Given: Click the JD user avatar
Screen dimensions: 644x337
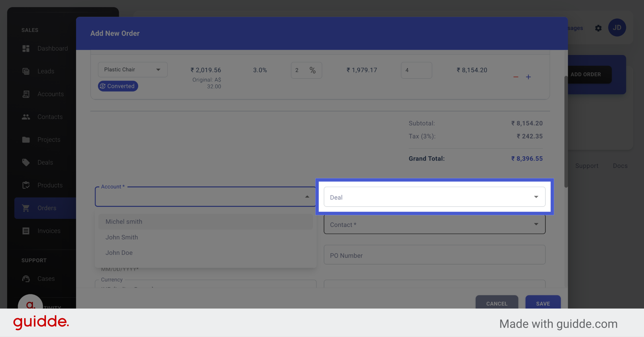Looking at the screenshot, I should [x=617, y=28].
